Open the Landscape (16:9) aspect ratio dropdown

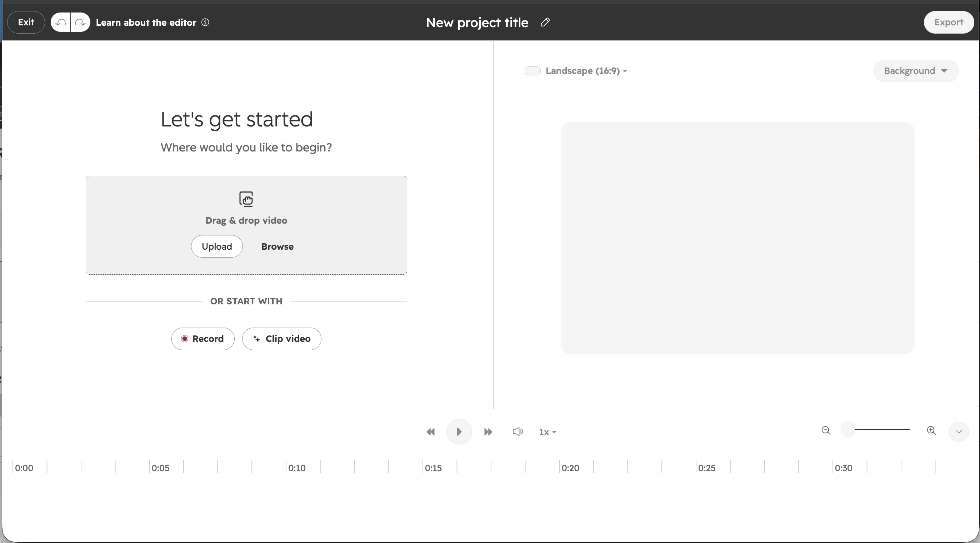(586, 71)
